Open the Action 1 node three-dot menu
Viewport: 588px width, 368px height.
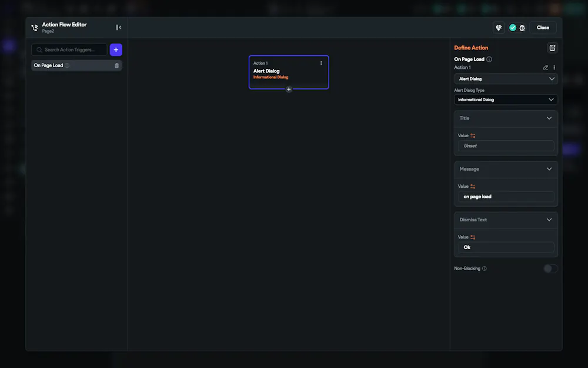tap(321, 63)
